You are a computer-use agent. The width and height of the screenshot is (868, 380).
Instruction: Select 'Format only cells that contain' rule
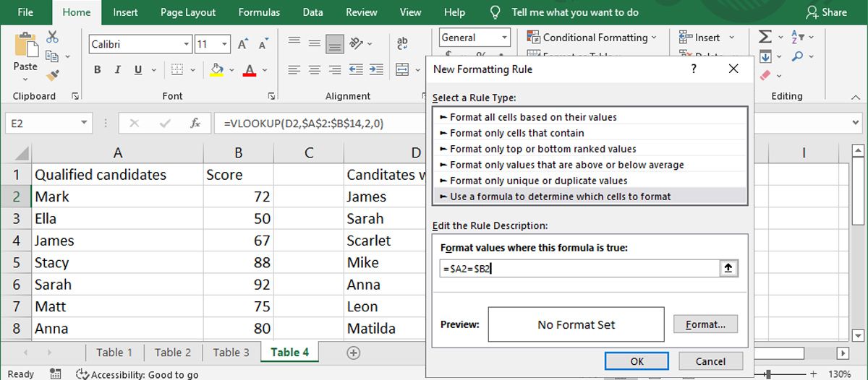click(516, 133)
